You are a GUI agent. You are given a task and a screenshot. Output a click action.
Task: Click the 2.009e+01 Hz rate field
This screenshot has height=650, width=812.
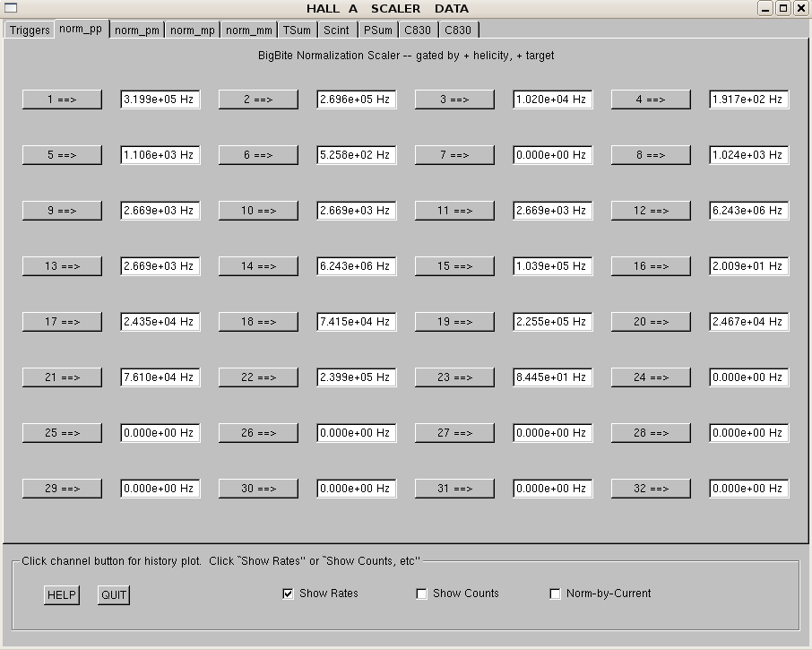[x=749, y=266]
